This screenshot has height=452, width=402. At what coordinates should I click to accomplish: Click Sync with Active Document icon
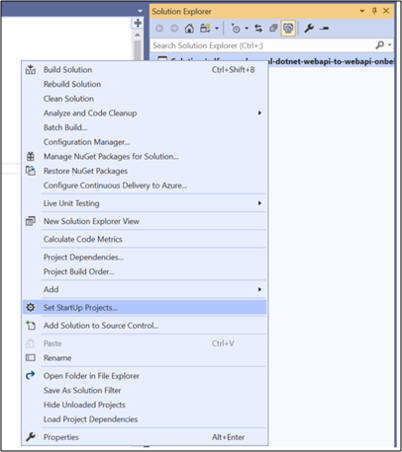pyautogui.click(x=258, y=28)
